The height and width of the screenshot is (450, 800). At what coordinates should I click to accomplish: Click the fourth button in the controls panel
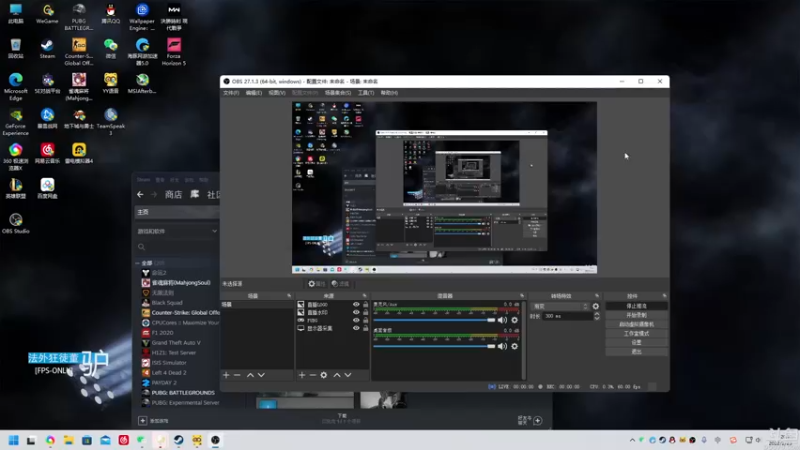pos(636,334)
